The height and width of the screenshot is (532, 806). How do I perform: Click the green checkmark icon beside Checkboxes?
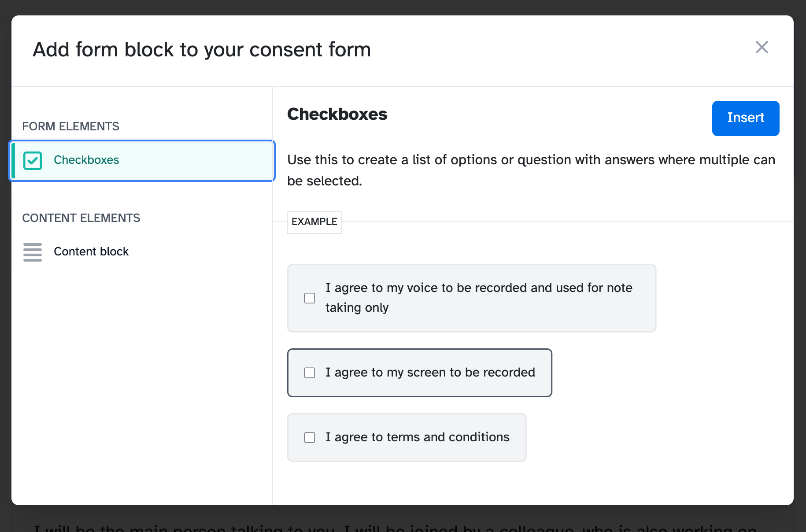coord(33,161)
